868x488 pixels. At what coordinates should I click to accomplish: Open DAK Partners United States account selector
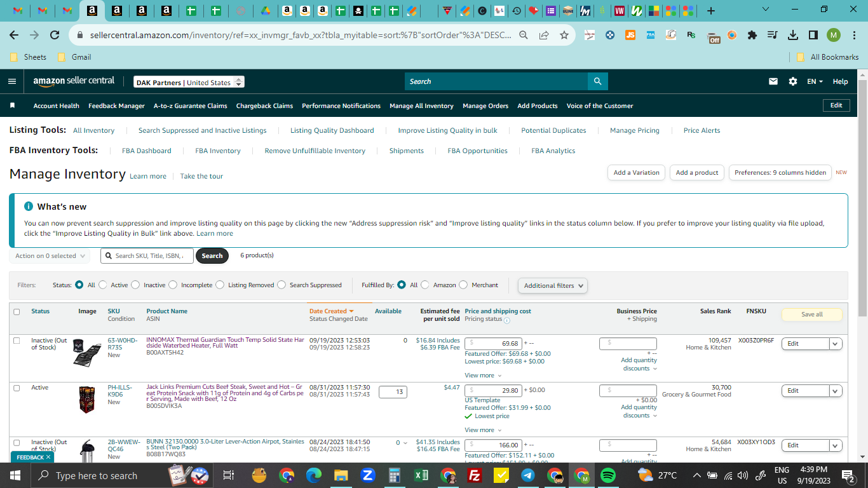pyautogui.click(x=189, y=82)
